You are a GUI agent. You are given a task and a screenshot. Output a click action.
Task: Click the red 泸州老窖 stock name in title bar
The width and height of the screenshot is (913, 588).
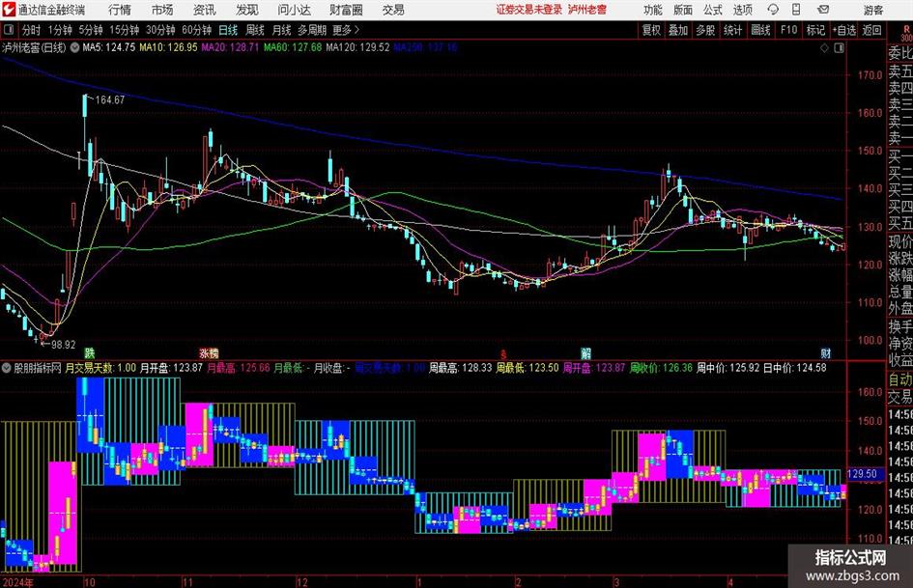tap(587, 10)
